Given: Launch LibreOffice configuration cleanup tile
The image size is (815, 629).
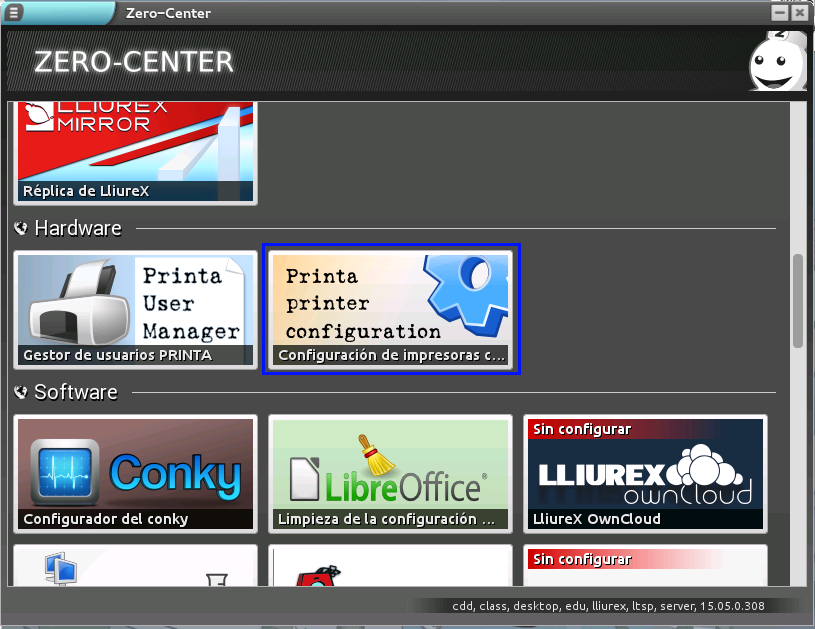Looking at the screenshot, I should (x=391, y=473).
